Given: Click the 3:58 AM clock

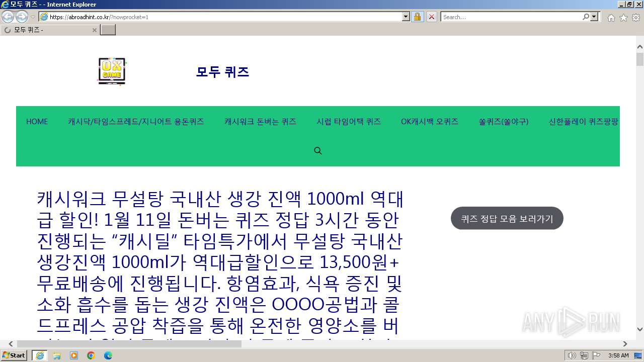Looking at the screenshot, I should point(618,355).
